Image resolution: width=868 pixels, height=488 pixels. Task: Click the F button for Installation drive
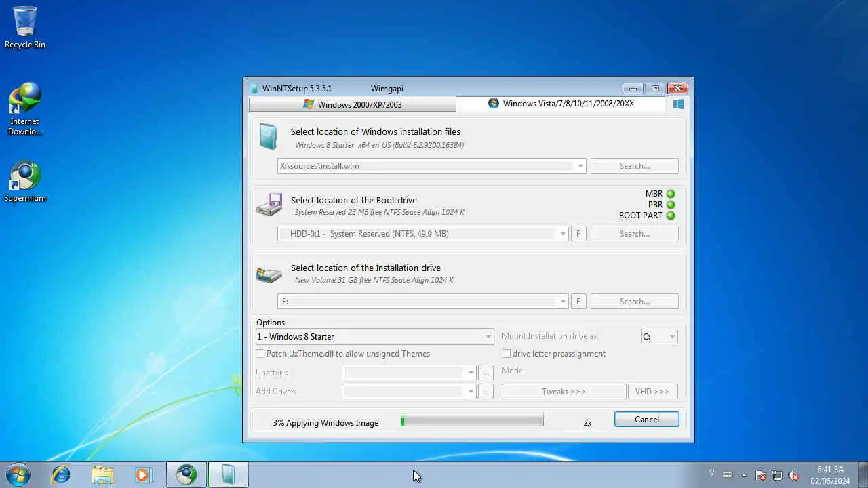click(x=578, y=302)
